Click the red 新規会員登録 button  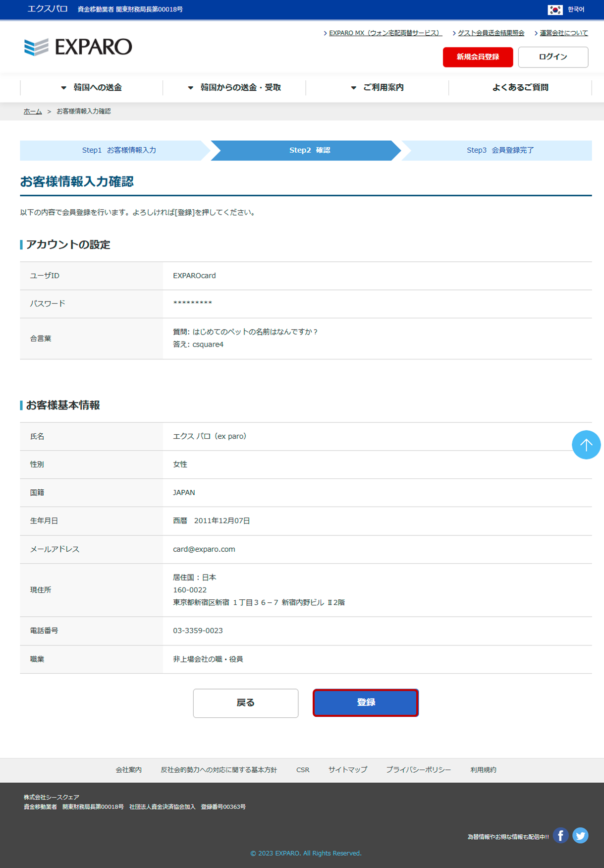pos(478,57)
